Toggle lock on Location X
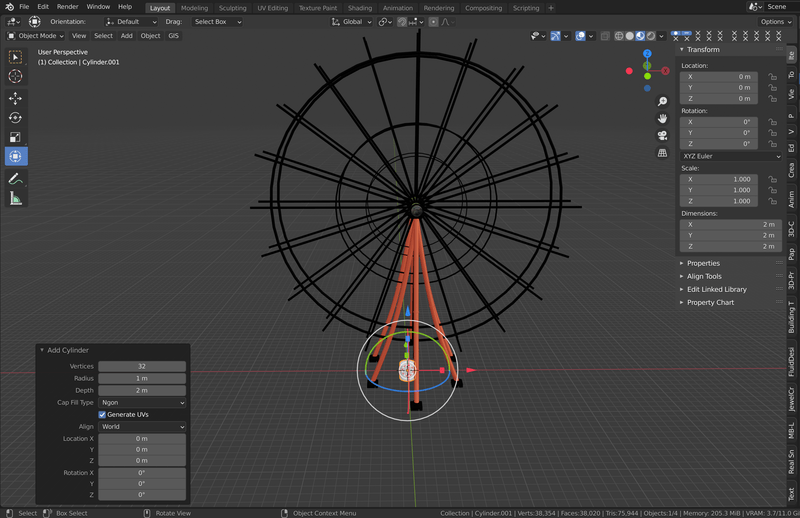The width and height of the screenshot is (800, 518). tap(772, 76)
